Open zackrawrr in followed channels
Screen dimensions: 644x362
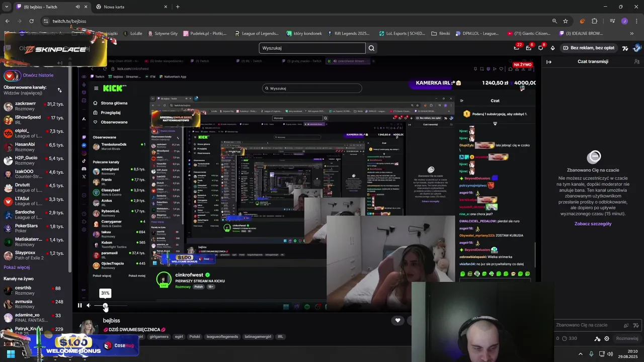click(x=34, y=106)
